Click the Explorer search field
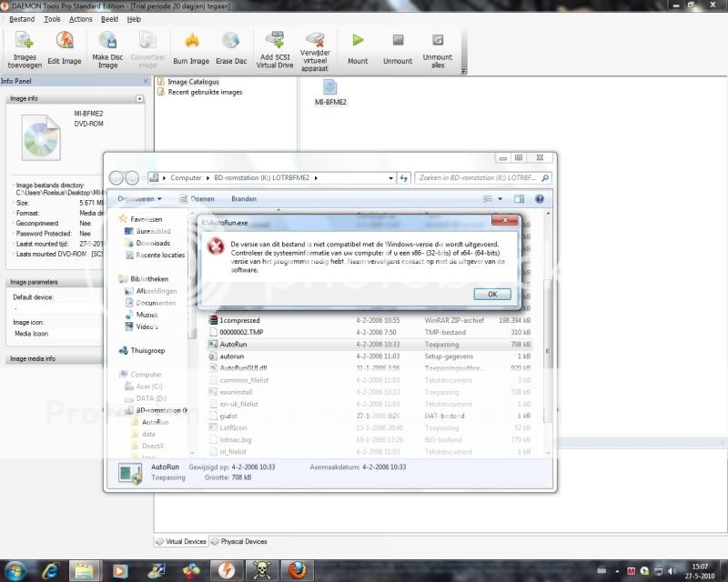The height and width of the screenshot is (582, 728). point(482,177)
